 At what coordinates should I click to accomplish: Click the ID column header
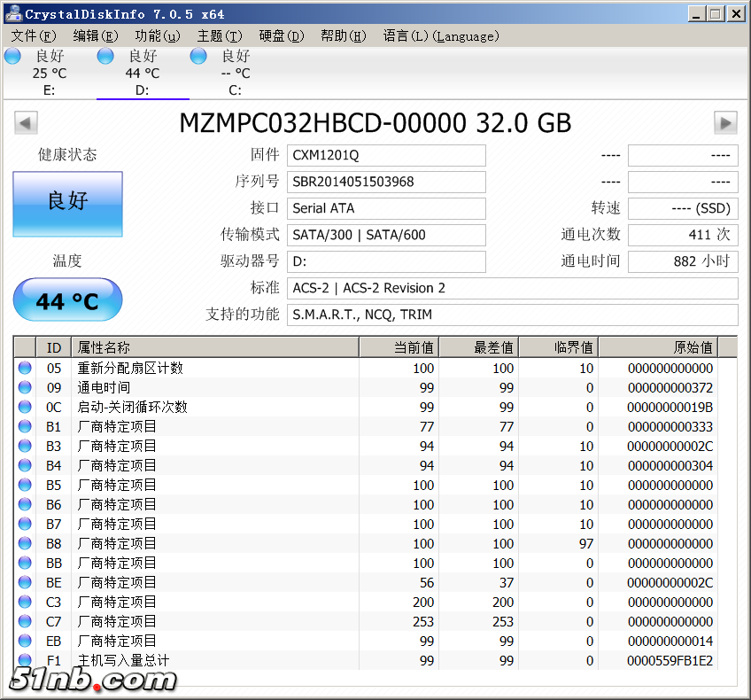tap(54, 347)
